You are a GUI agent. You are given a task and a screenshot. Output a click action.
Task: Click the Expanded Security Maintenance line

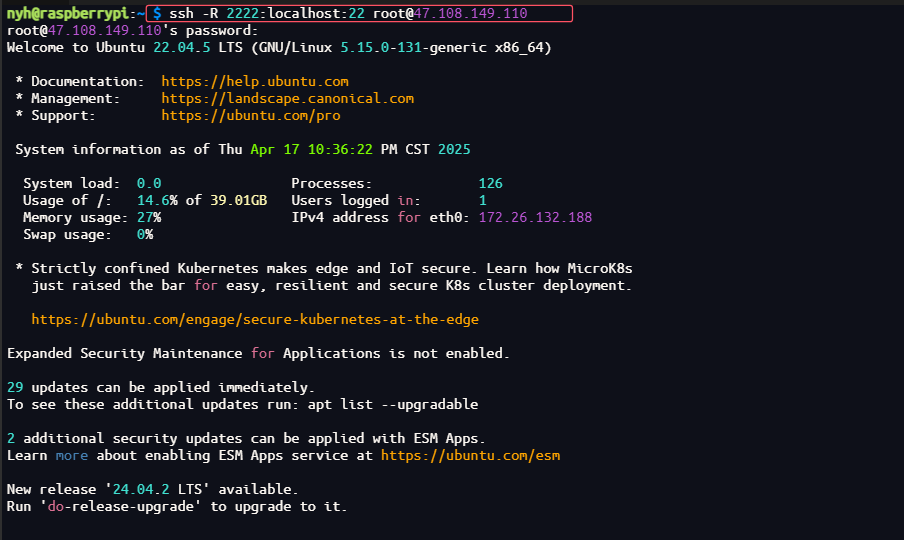[258, 353]
